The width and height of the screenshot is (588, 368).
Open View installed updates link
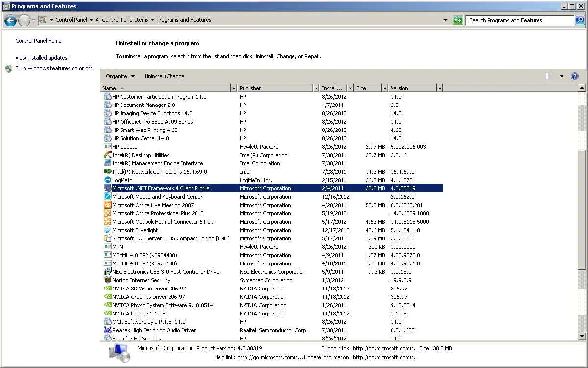point(42,58)
